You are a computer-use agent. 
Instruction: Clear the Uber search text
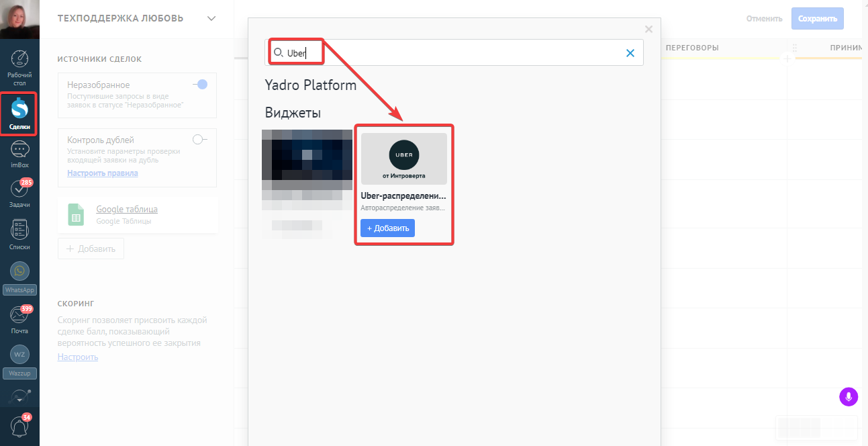630,53
